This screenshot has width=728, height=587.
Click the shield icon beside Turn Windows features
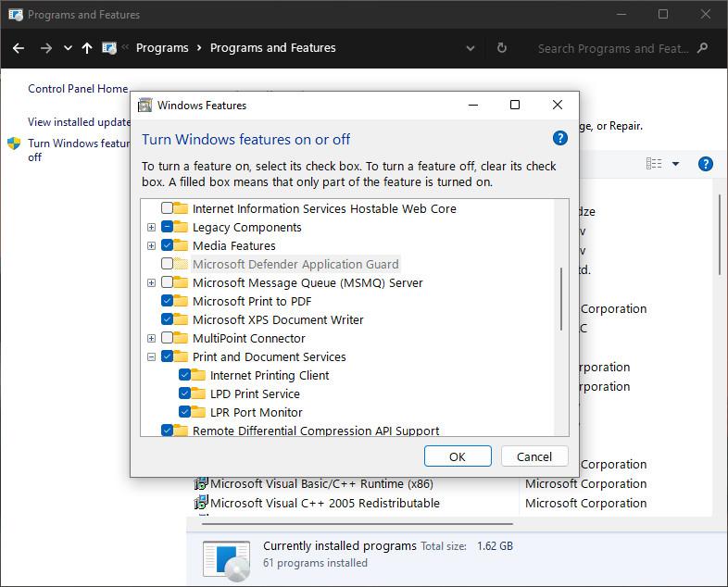click(x=14, y=144)
